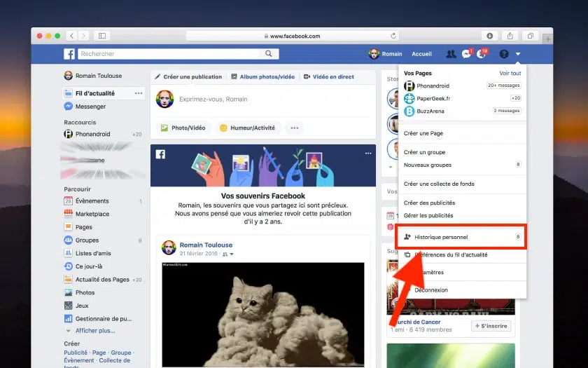Open Marketplace from the sidebar

click(x=92, y=214)
